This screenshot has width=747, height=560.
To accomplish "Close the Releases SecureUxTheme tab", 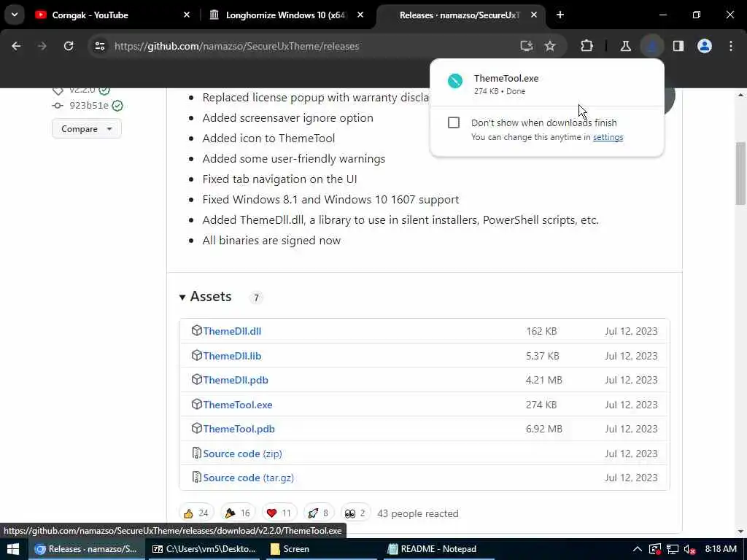I will pos(534,15).
